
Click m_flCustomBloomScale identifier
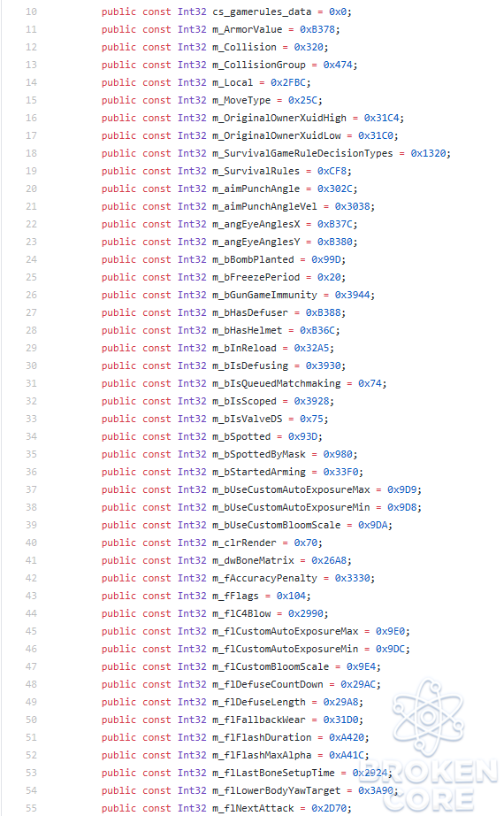271,666
